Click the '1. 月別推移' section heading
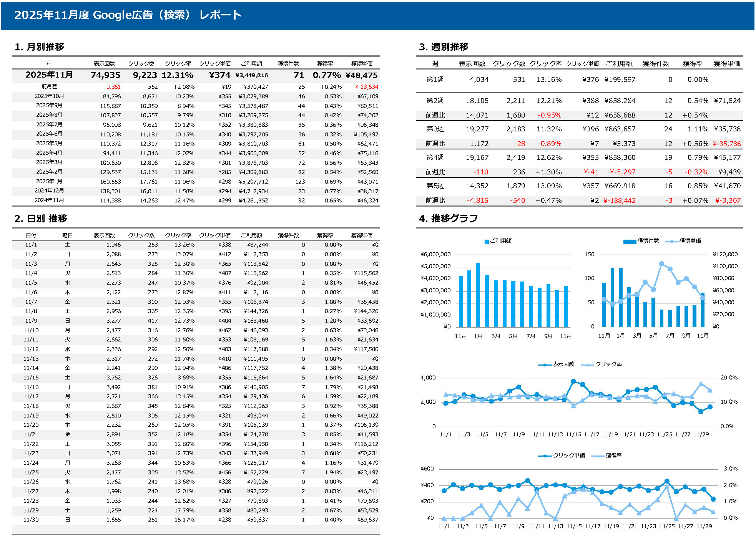The width and height of the screenshot is (756, 545). (x=39, y=47)
